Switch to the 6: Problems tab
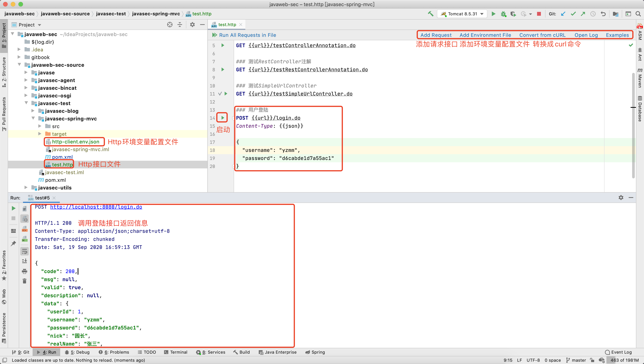 [x=114, y=352]
